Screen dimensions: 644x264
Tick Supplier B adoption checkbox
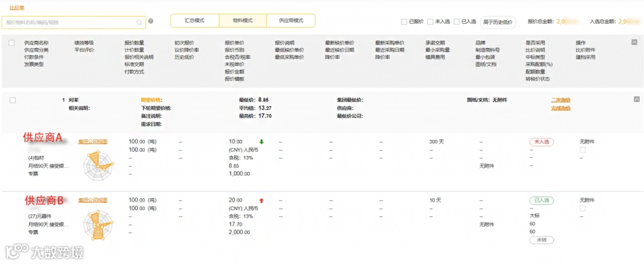pos(583,208)
